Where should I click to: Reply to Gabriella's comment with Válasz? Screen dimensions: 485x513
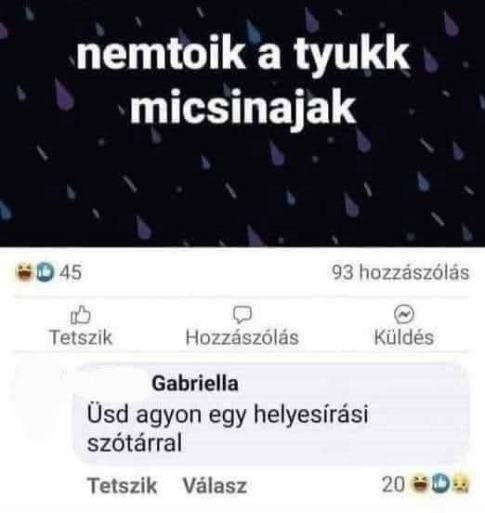(x=215, y=485)
